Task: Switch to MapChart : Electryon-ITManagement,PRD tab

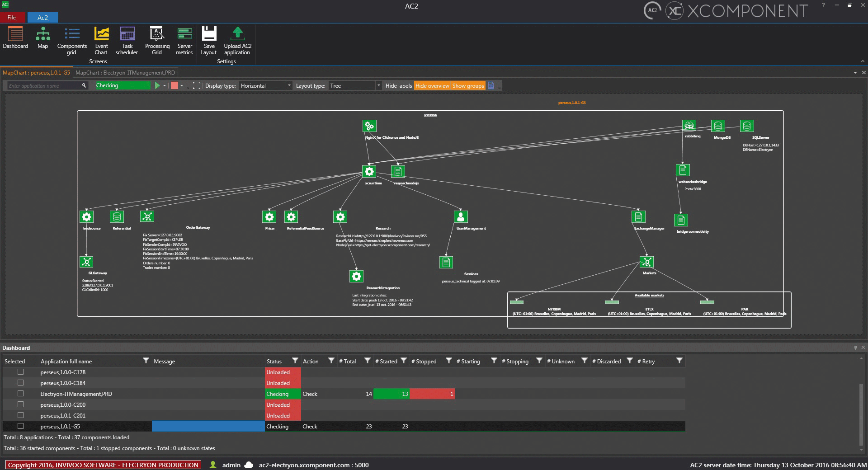Action: pos(125,72)
